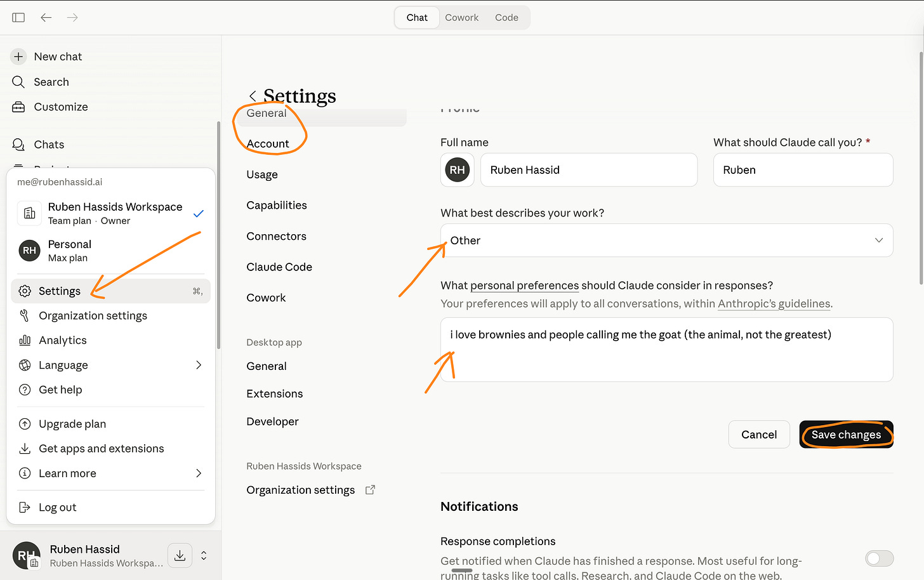Click the Log out door icon
Viewport: 924px width, 580px height.
point(25,507)
